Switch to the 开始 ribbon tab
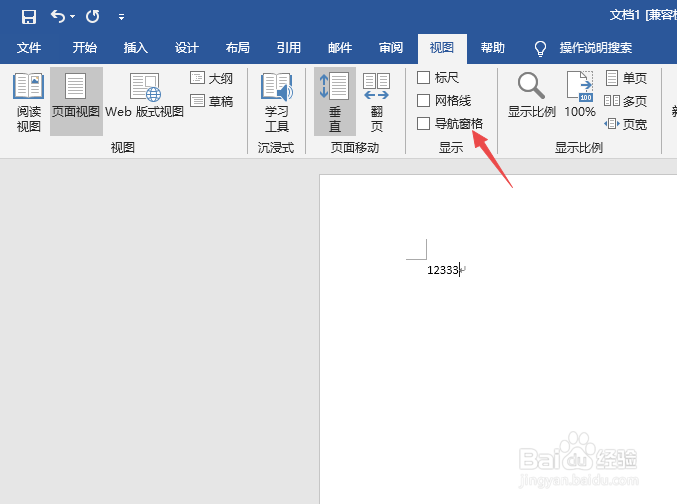This screenshot has height=504, width=677. 85,48
